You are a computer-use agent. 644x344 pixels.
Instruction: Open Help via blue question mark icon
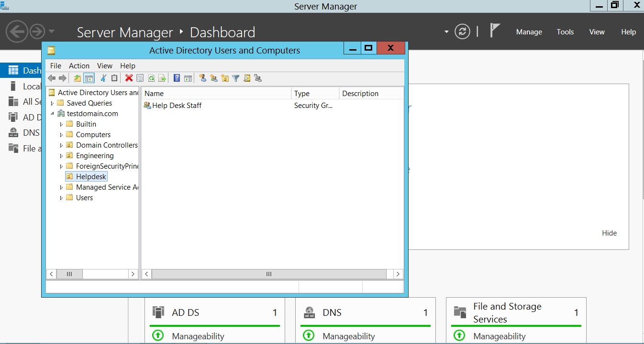177,78
